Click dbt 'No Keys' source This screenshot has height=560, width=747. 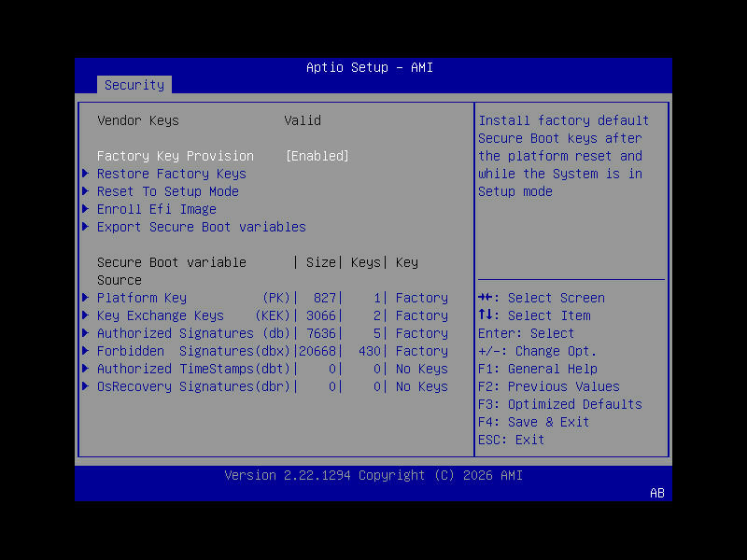coord(422,369)
